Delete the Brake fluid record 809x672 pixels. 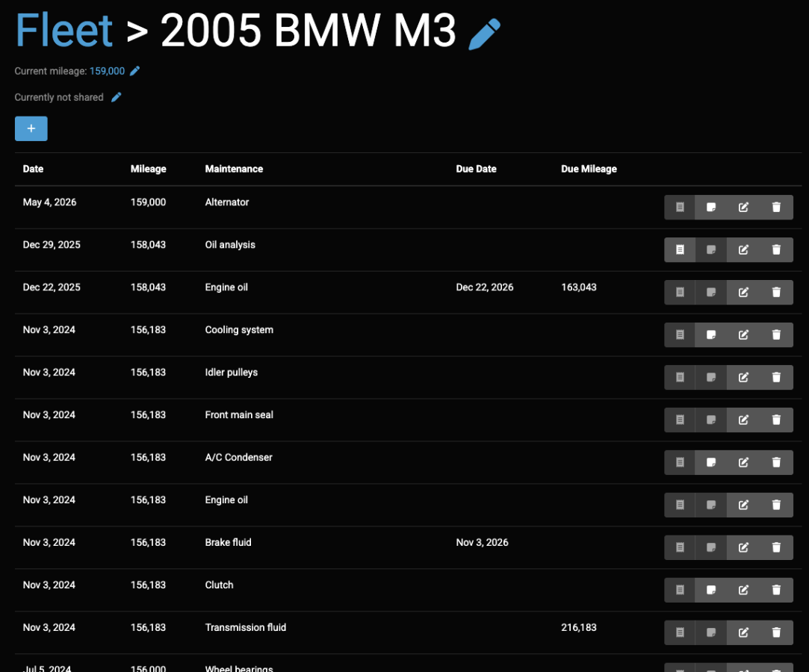coord(776,548)
